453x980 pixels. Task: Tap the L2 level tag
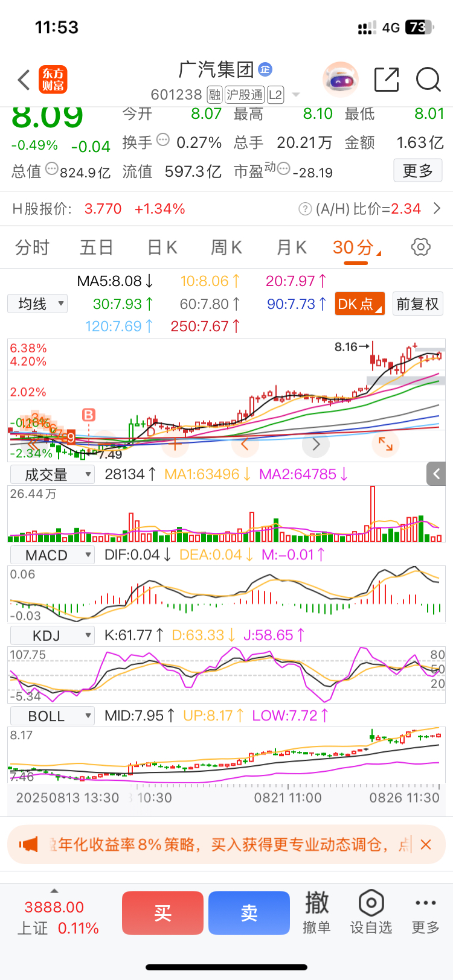(275, 95)
